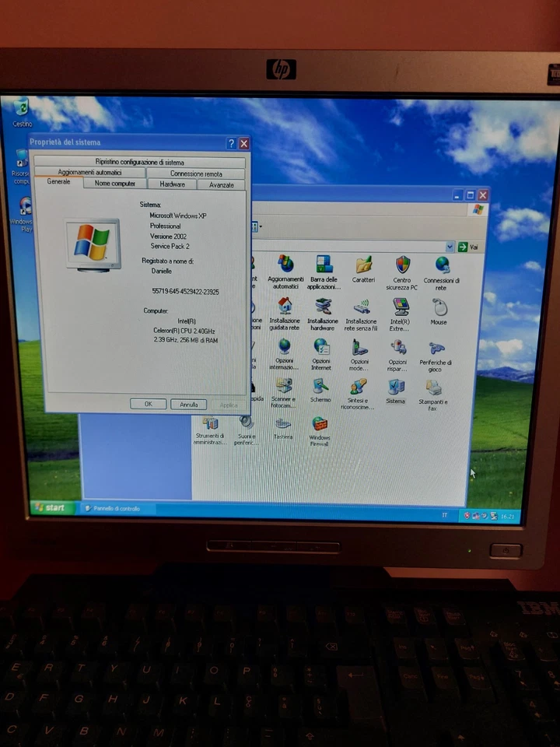Confirm system properties with OK button
The image size is (560, 747).
tap(148, 404)
